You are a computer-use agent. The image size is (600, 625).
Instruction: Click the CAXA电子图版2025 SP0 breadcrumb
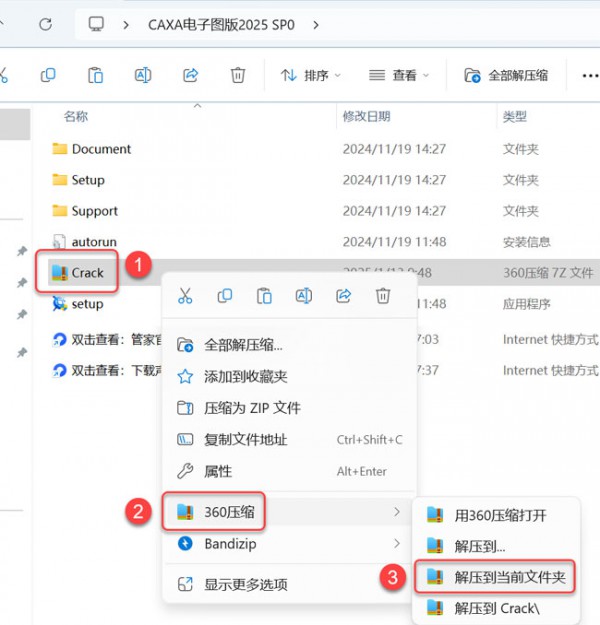pos(221,25)
